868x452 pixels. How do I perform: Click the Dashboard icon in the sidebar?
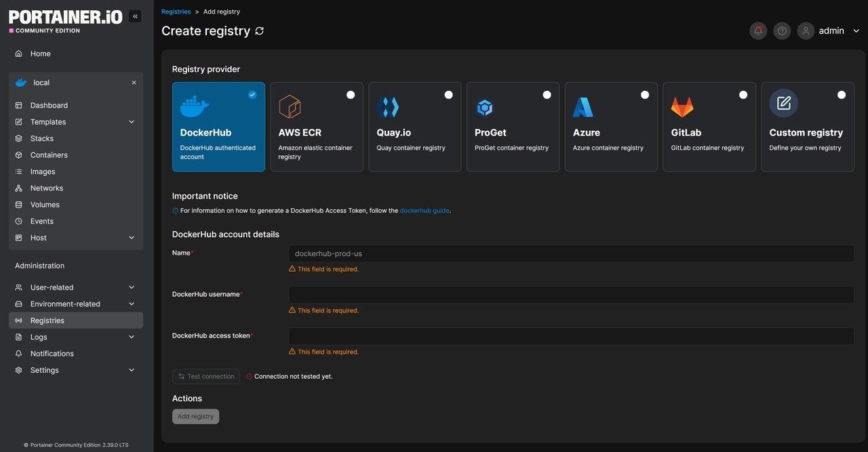click(x=18, y=106)
